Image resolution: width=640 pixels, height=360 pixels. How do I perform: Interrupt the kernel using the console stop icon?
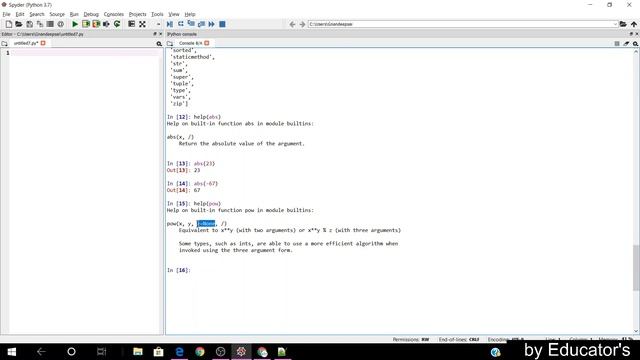click(617, 43)
